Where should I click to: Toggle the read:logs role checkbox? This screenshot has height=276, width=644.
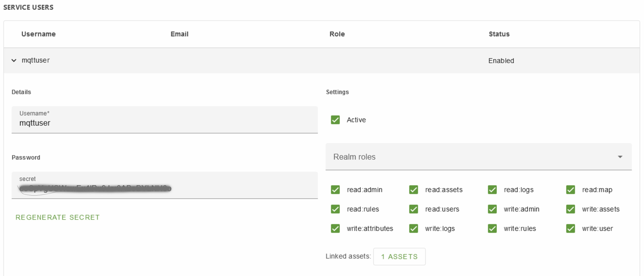(x=492, y=190)
